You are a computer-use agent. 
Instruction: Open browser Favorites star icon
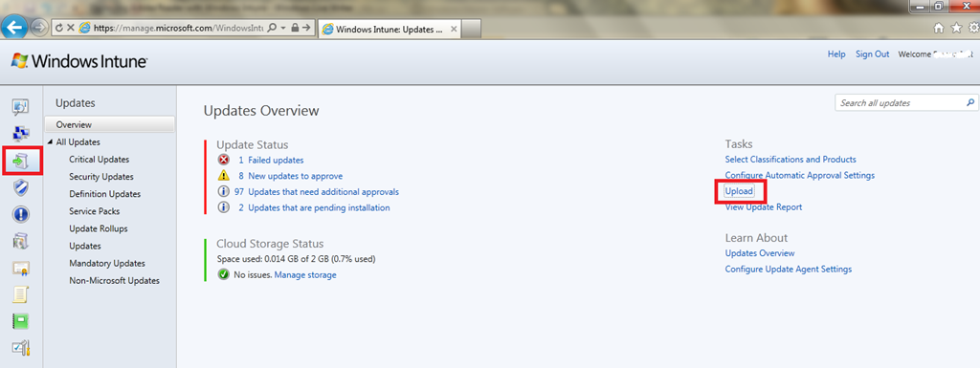[956, 28]
